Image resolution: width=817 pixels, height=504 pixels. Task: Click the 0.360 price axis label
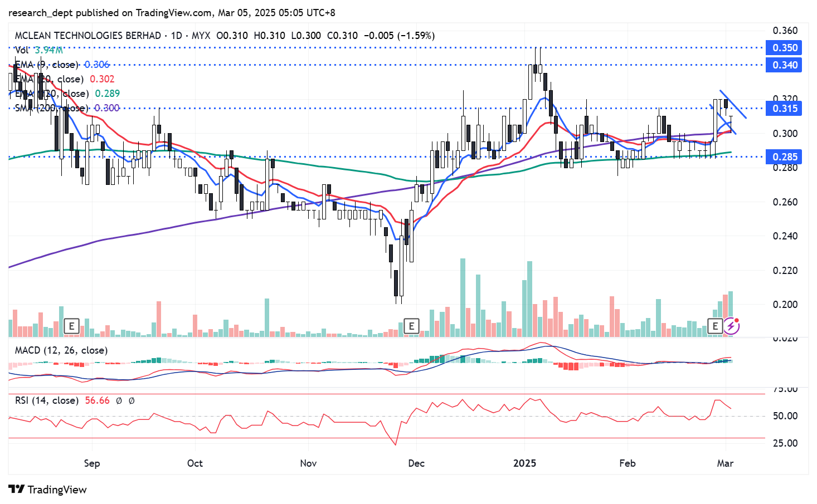click(785, 31)
